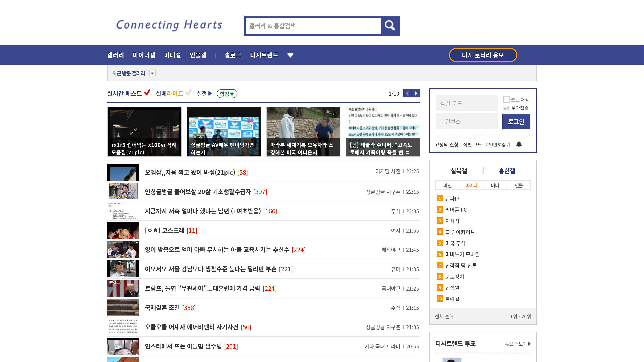Open 마비노기 모바일 in ranking list
644x362 pixels.
coord(462,254)
